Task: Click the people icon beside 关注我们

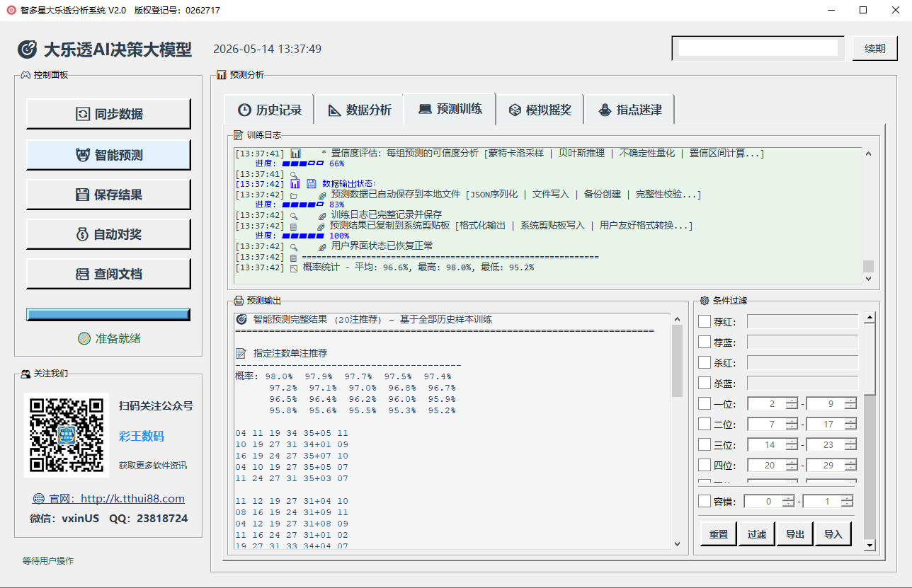Action: pyautogui.click(x=25, y=374)
